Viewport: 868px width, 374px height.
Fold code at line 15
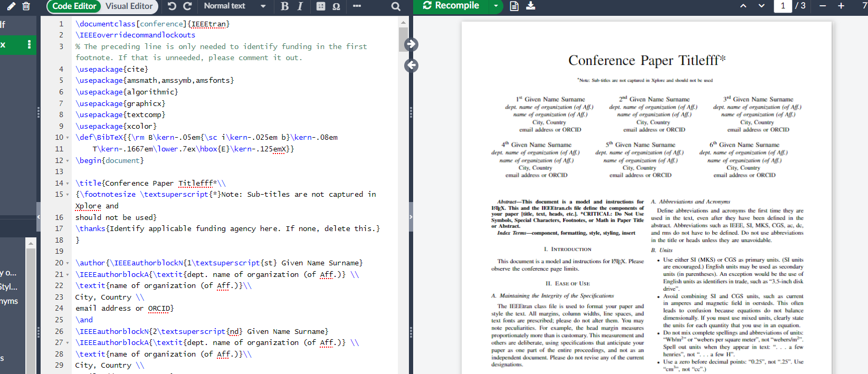(x=68, y=195)
